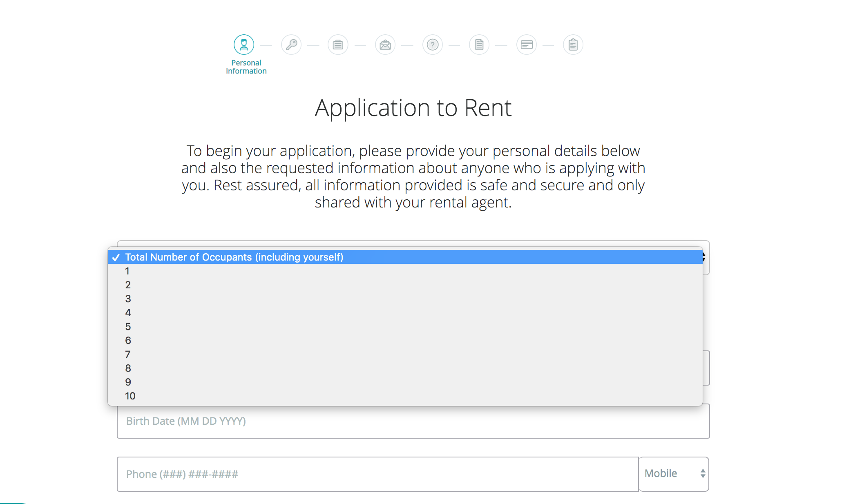Choose 10 occupants from the list

130,396
